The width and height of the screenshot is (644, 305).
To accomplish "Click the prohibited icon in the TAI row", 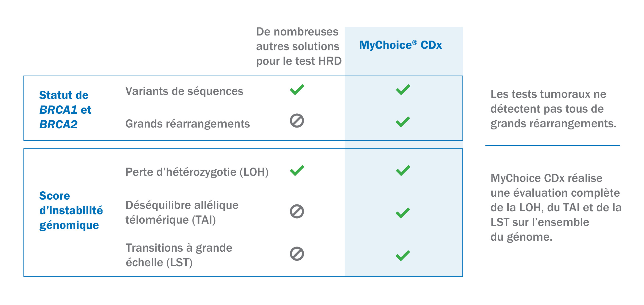I will tap(297, 212).
